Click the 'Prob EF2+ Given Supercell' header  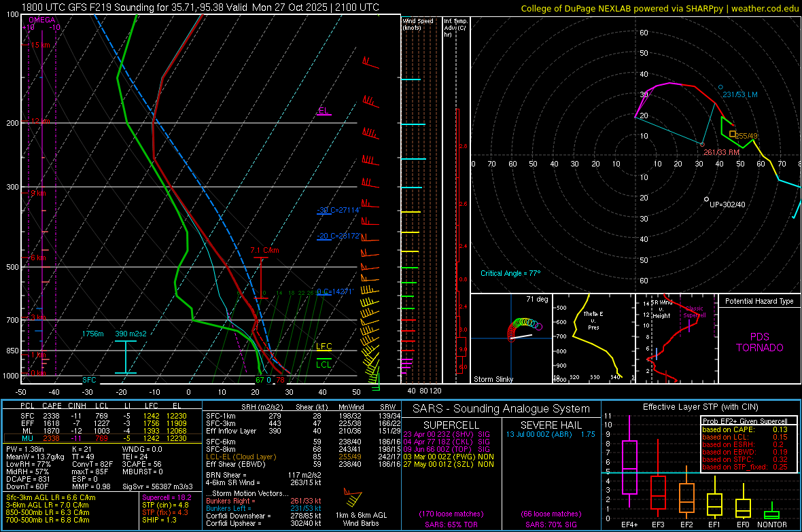[745, 421]
